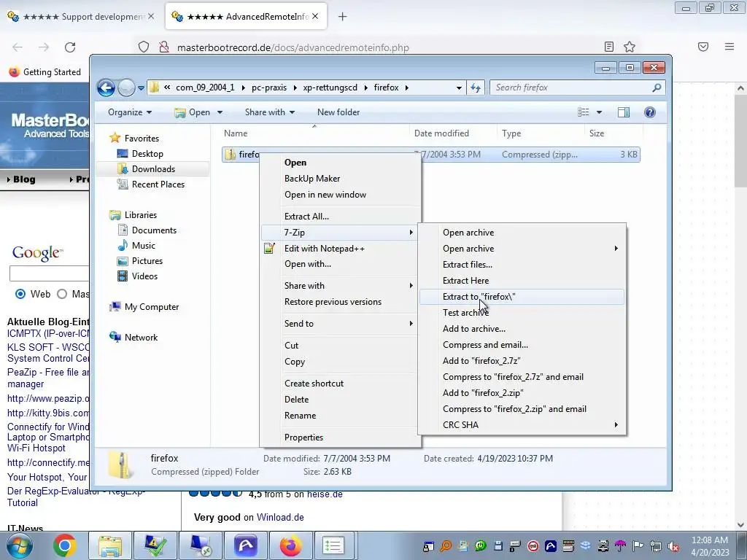Open the Music library
Viewport: 747px width, 560px height.
tap(144, 245)
